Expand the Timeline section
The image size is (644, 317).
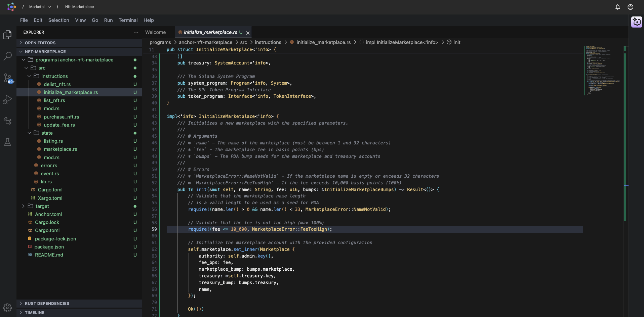79,313
